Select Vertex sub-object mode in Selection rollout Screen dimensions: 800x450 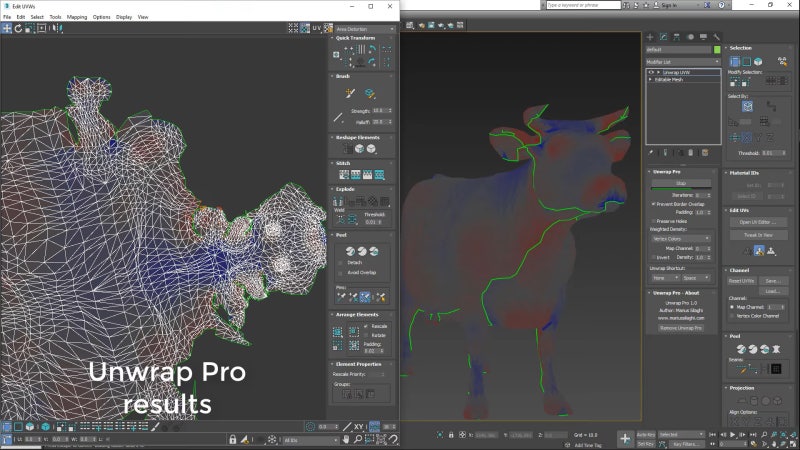(x=735, y=62)
